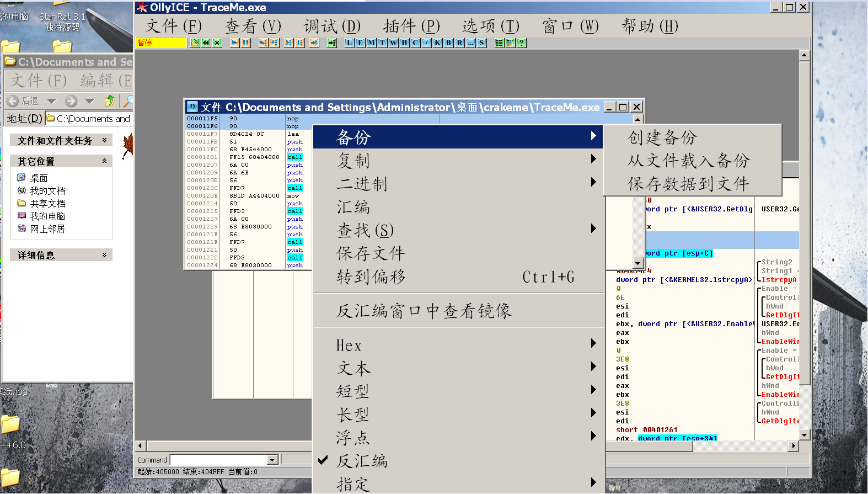Click the Explorer search magnifier icon
This screenshot has width=868, height=494.
[x=128, y=100]
